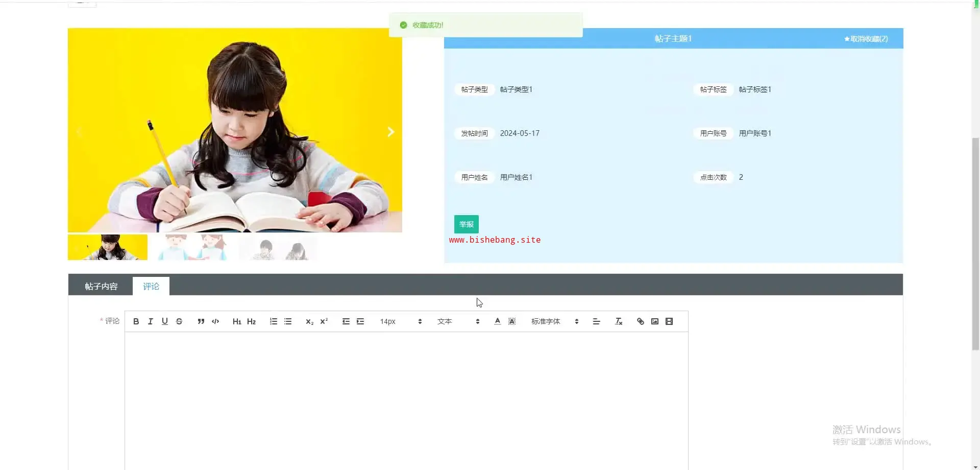Screen dimensions: 980x470
Task: Select the 评论 tab
Action: [151, 286]
